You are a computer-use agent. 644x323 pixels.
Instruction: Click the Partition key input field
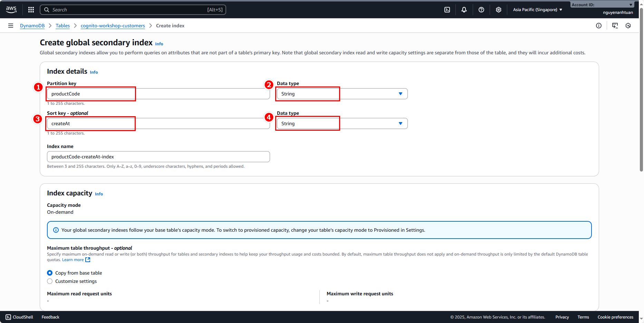158,94
